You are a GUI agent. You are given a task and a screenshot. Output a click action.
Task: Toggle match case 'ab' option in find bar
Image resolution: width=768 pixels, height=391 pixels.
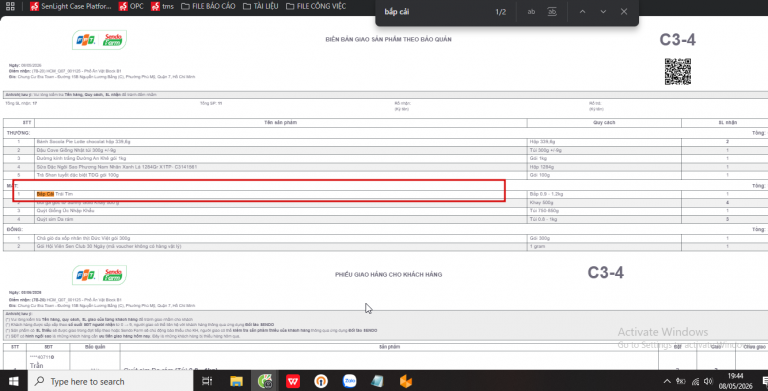[531, 12]
